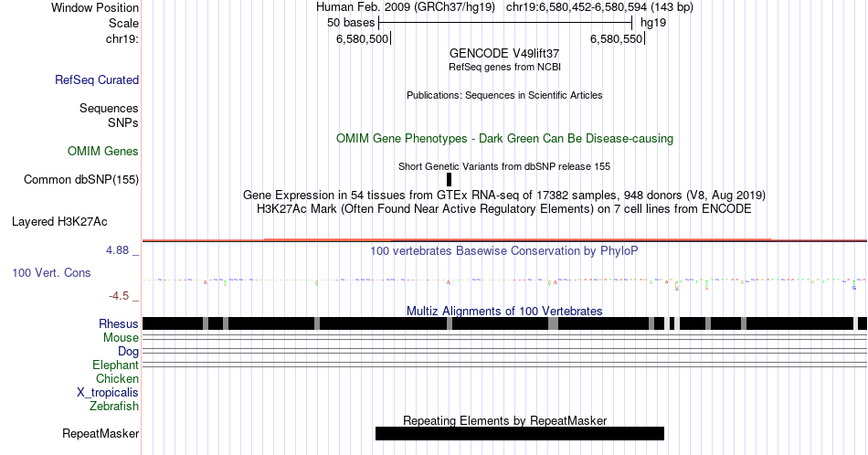868x455 pixels.
Task: Select the Zebrafish alignment label
Action: point(114,406)
